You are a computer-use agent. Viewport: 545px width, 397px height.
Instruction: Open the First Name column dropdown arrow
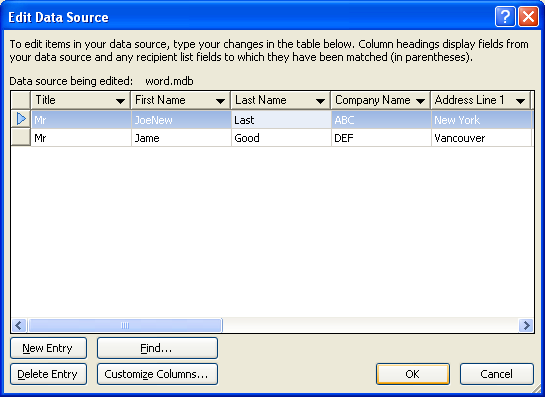click(220, 101)
